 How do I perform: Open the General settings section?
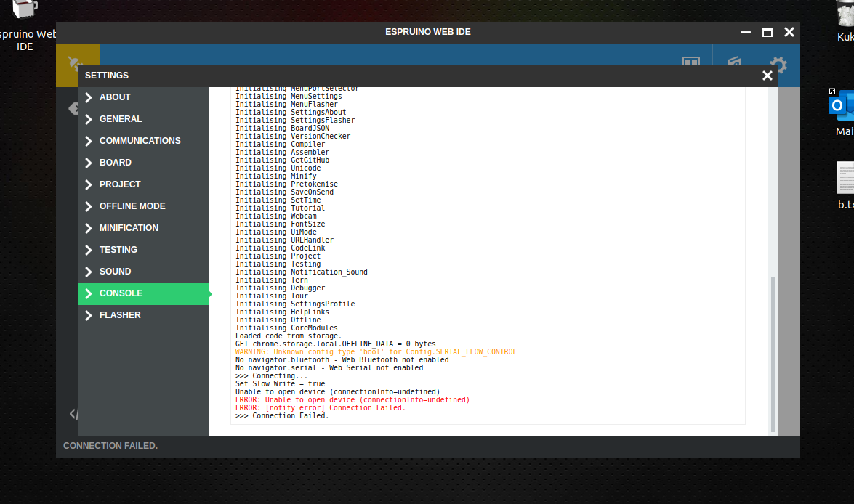[x=143, y=119]
